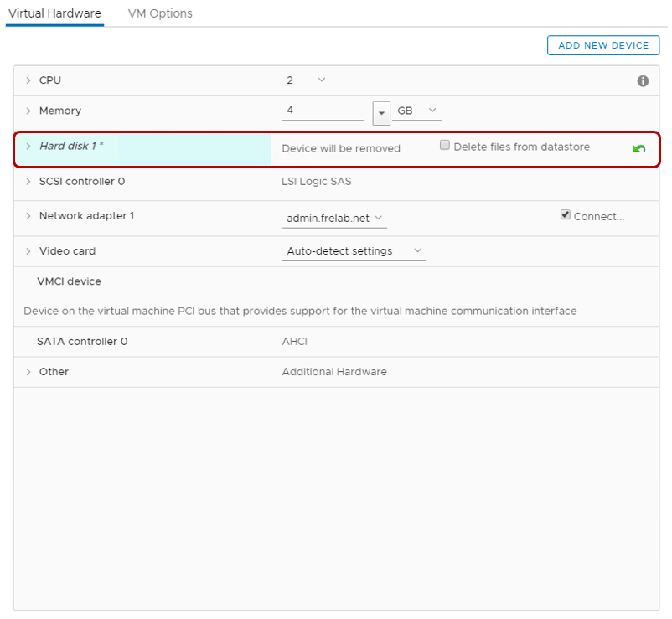This screenshot has height=619, width=672.
Task: Expand the Video card section
Action: tap(28, 250)
